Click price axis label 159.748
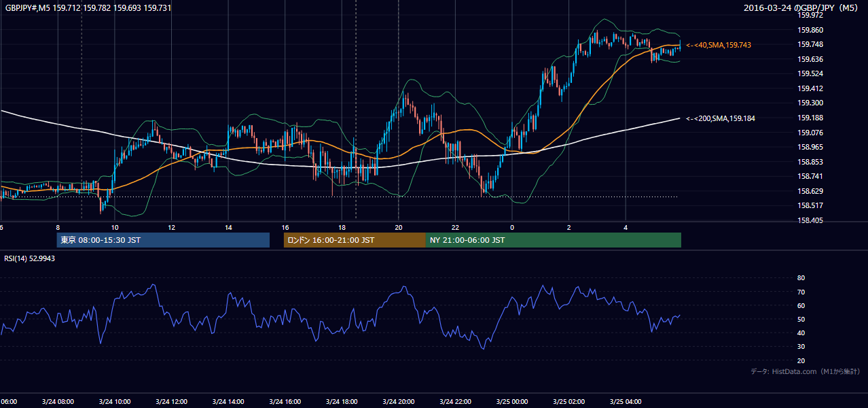The image size is (868, 408). coord(810,44)
